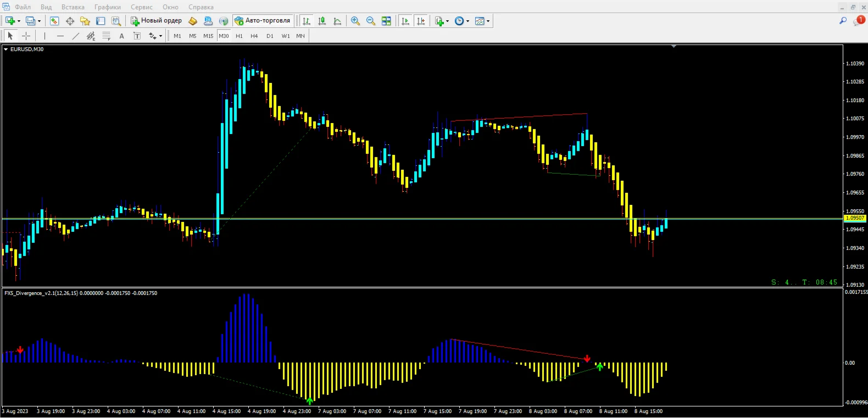
Task: Expand the indicators dropdown arrow
Action: 448,21
